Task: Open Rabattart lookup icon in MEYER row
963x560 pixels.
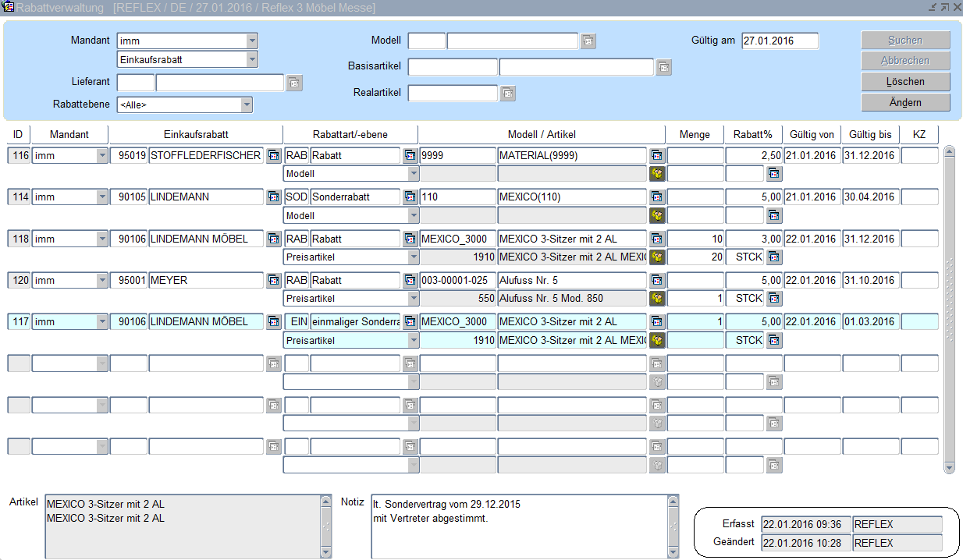Action: pyautogui.click(x=410, y=280)
